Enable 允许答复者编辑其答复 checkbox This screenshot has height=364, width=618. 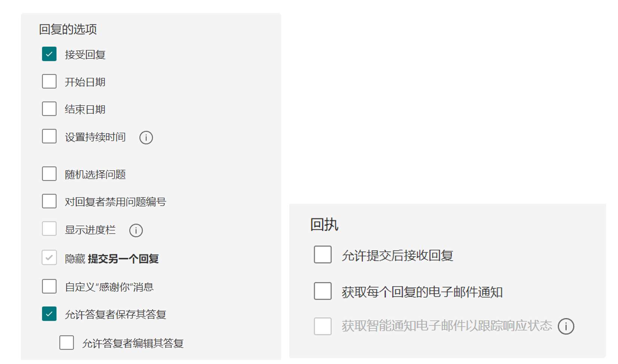click(x=67, y=343)
